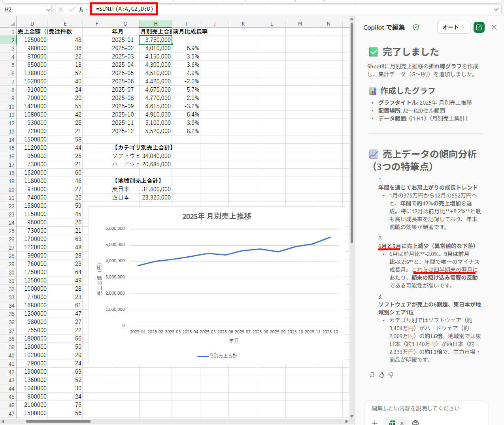The width and height of the screenshot is (504, 425).
Task: Click the globe icon in the prompt box
Action: (415, 423)
